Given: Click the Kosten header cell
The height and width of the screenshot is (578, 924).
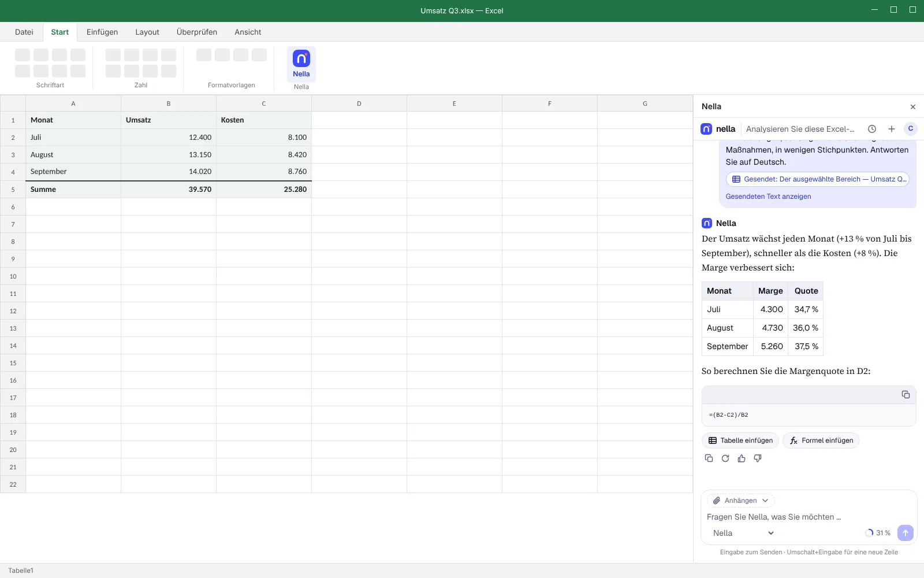Looking at the screenshot, I should tap(264, 120).
